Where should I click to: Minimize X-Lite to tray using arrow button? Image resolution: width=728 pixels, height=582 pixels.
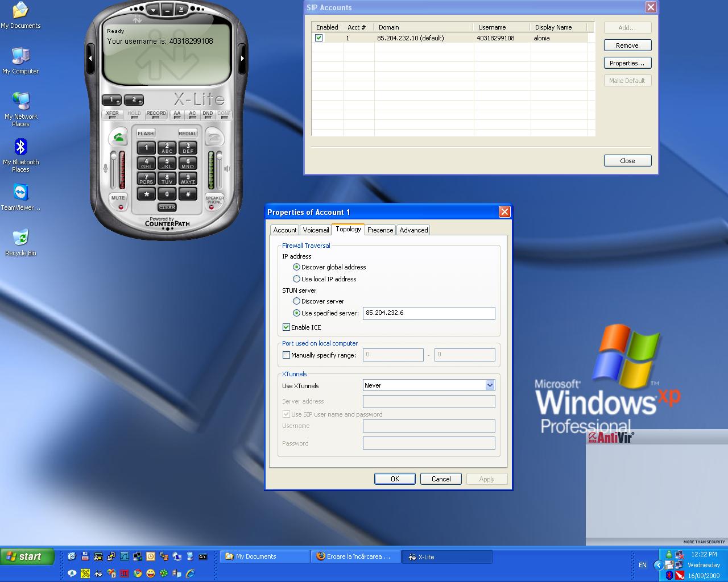[x=181, y=10]
